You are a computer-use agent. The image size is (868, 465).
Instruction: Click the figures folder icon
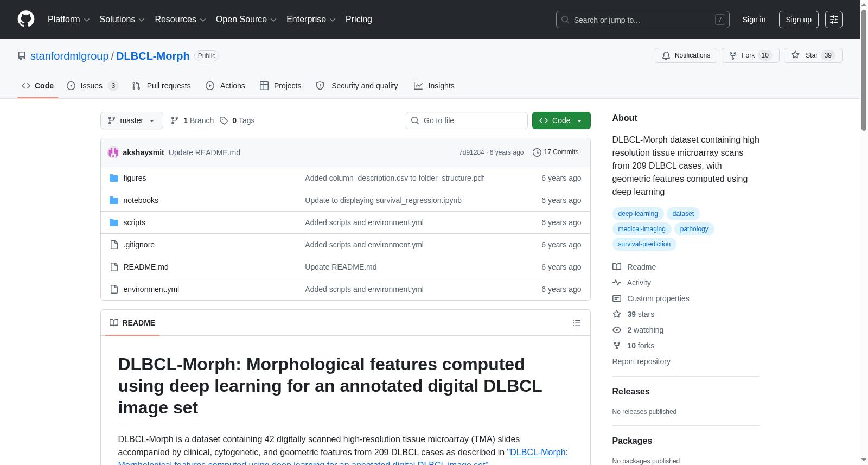pyautogui.click(x=114, y=178)
